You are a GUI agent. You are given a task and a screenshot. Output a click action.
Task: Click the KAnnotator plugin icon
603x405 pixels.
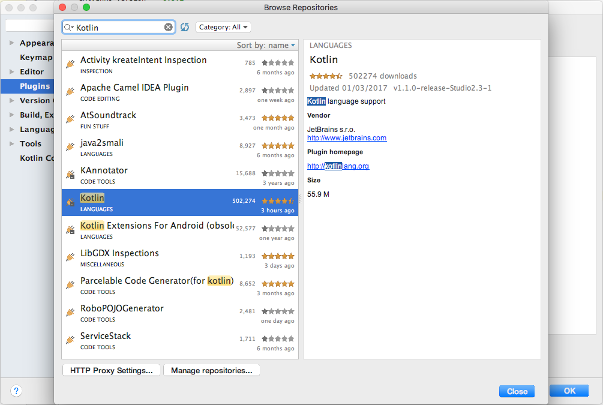70,175
